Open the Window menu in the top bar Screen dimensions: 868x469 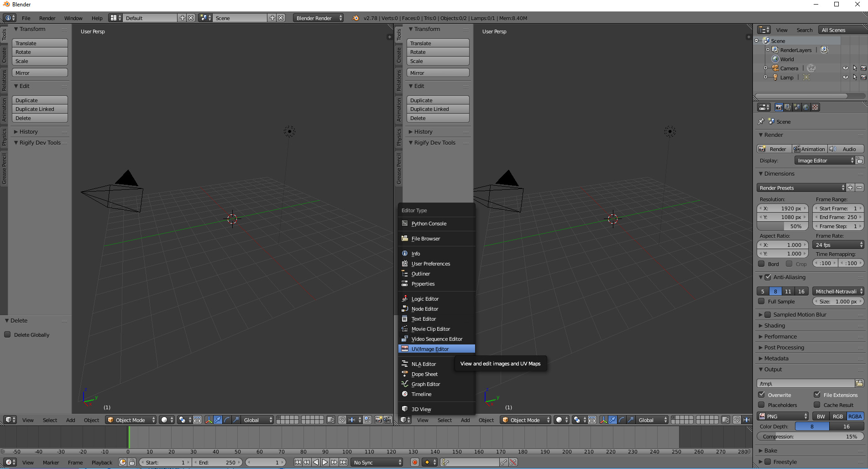pyautogui.click(x=73, y=18)
